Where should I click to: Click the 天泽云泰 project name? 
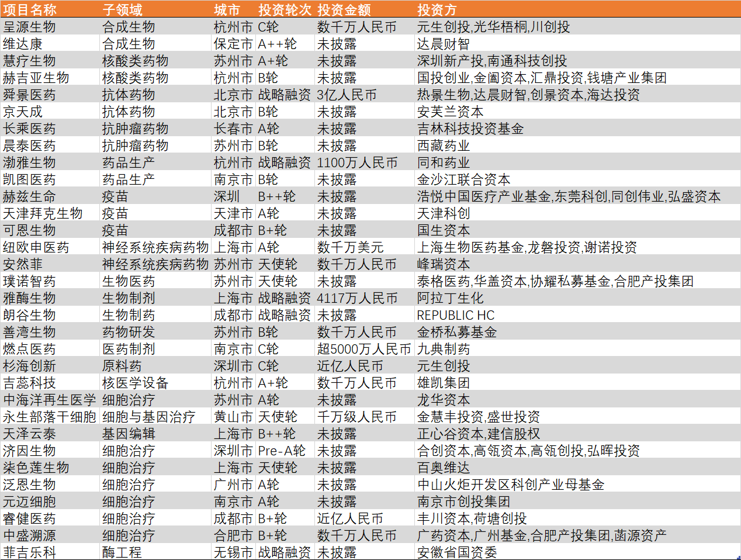pyautogui.click(x=29, y=434)
